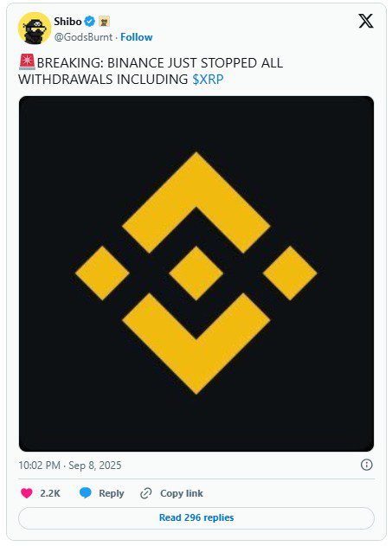The width and height of the screenshot is (392, 546).
Task: Open the 10:02 PM Sep 8, 2025 timestamp
Action: pos(70,466)
